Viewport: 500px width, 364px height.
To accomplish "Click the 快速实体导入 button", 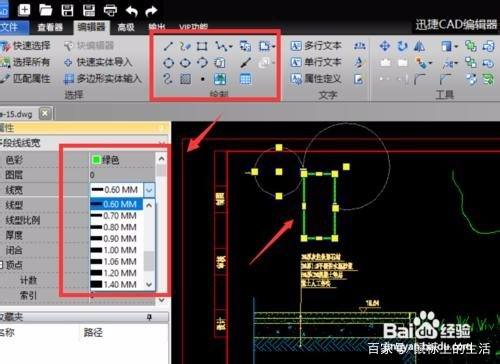I will (98, 62).
